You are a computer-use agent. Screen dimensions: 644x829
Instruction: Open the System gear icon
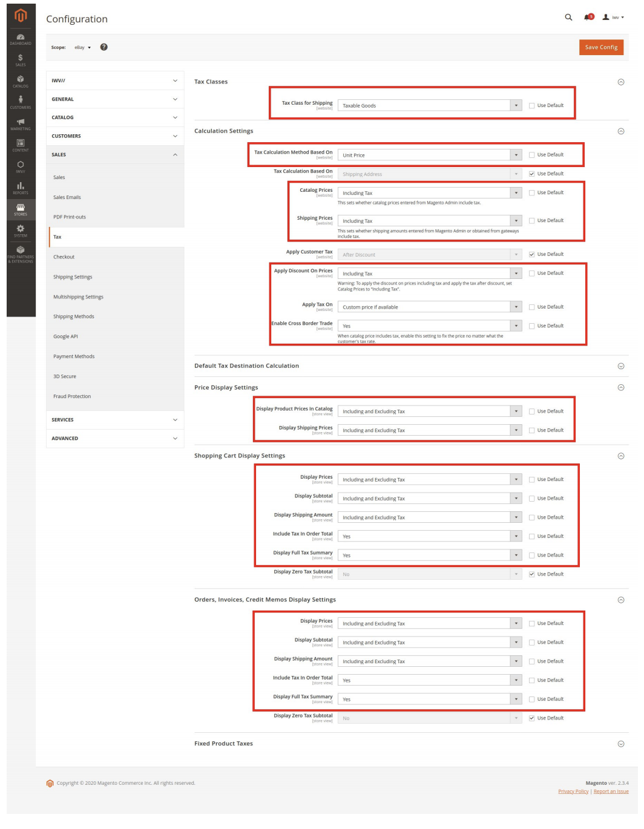[x=21, y=230]
